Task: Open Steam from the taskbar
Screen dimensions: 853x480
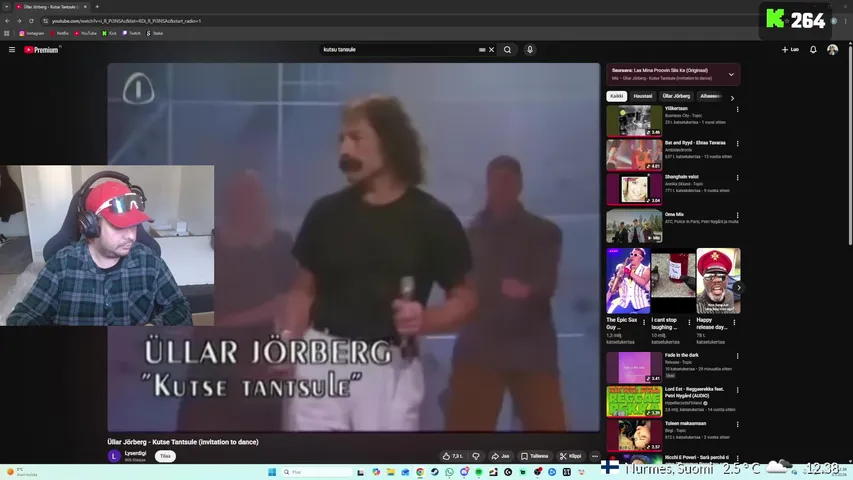Action: 434,472
